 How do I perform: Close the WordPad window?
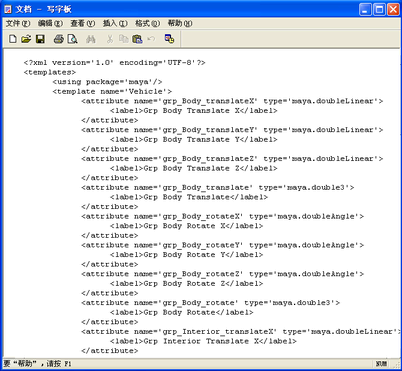393,9
